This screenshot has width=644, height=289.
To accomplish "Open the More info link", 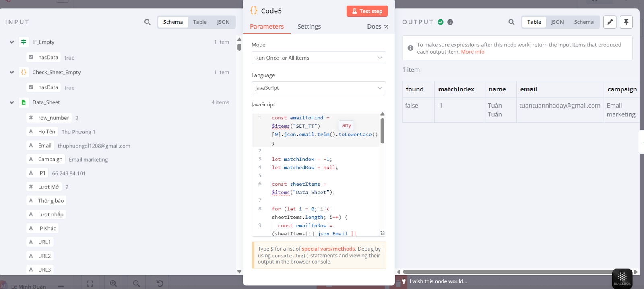I will [473, 52].
